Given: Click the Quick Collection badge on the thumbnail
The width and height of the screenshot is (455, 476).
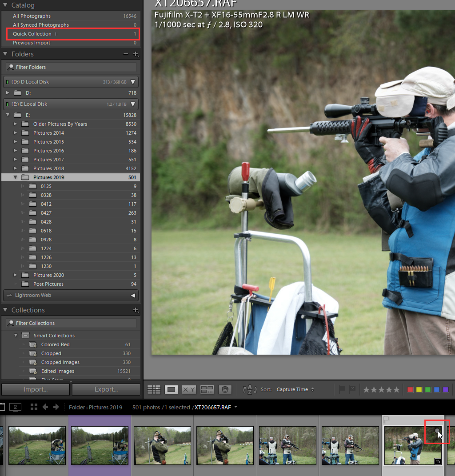Looking at the screenshot, I should pos(437,431).
